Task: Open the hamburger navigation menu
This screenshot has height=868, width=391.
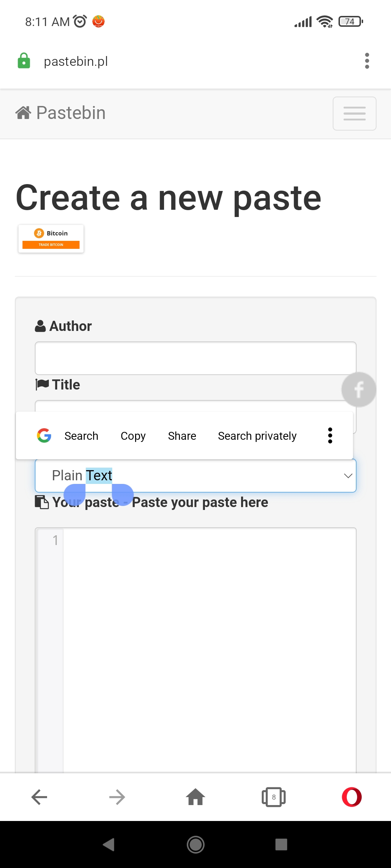Action: click(x=354, y=114)
